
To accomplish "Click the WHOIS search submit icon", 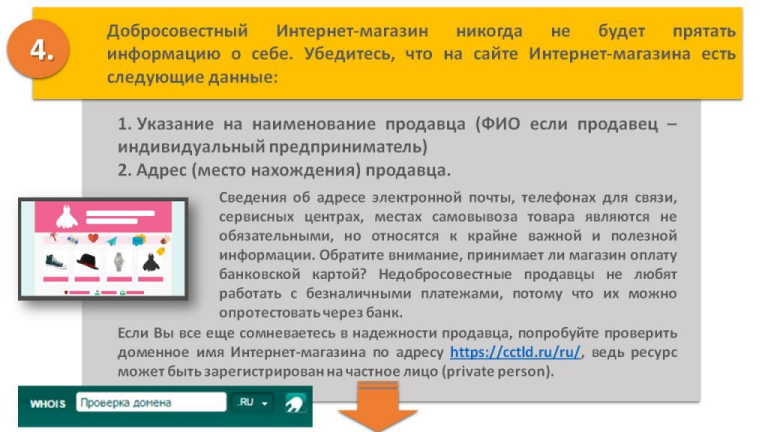I will [x=295, y=403].
